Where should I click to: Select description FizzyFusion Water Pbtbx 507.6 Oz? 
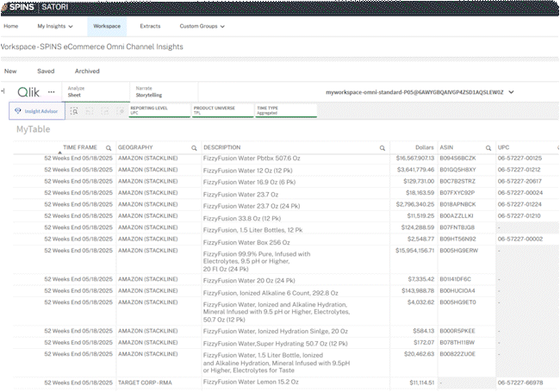252,159
